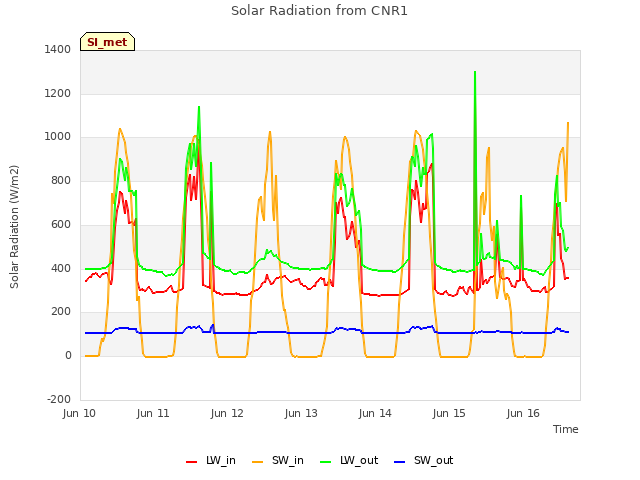The width and height of the screenshot is (640, 480).
Task: Click the Jun 14 x-axis label
Action: [375, 413]
